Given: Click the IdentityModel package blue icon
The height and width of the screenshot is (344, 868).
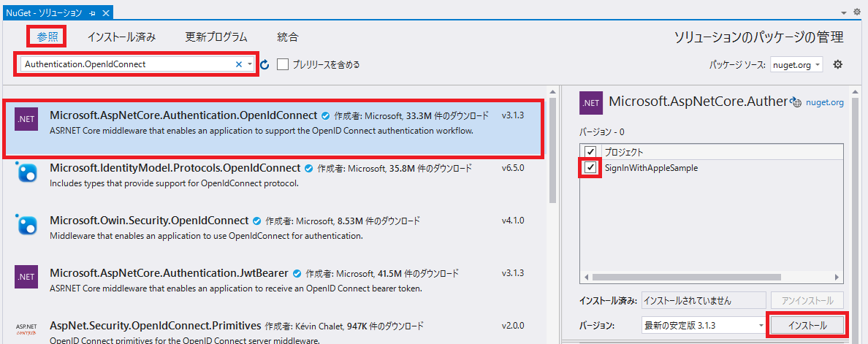Looking at the screenshot, I should point(26,172).
